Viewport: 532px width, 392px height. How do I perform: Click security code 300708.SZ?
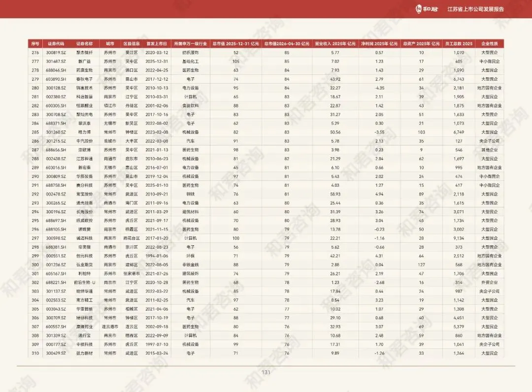point(56,115)
